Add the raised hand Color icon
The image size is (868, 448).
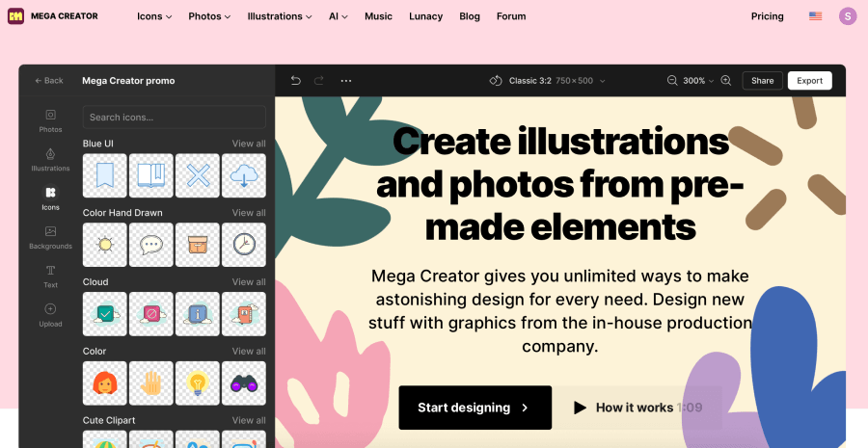tap(151, 382)
